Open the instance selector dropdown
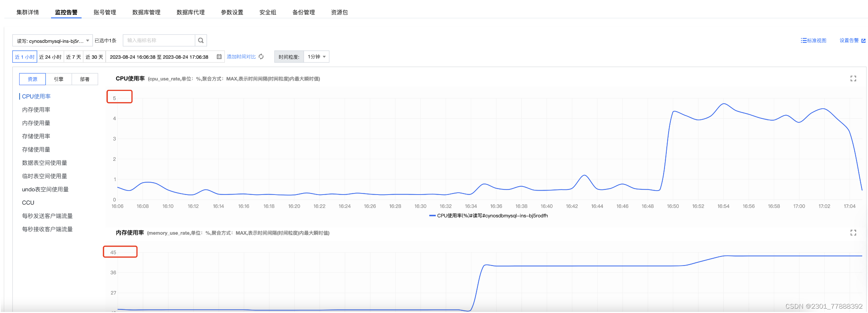Screen dimensions: 868x313 tap(52, 41)
